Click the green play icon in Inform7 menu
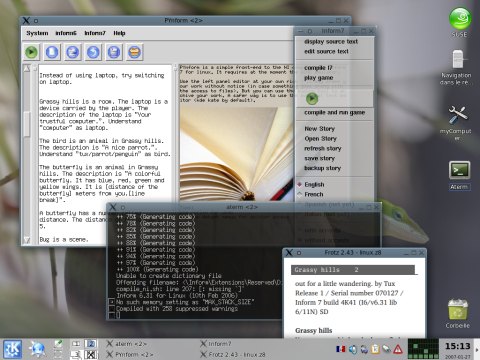This screenshot has width=480, height=360. 312,99
